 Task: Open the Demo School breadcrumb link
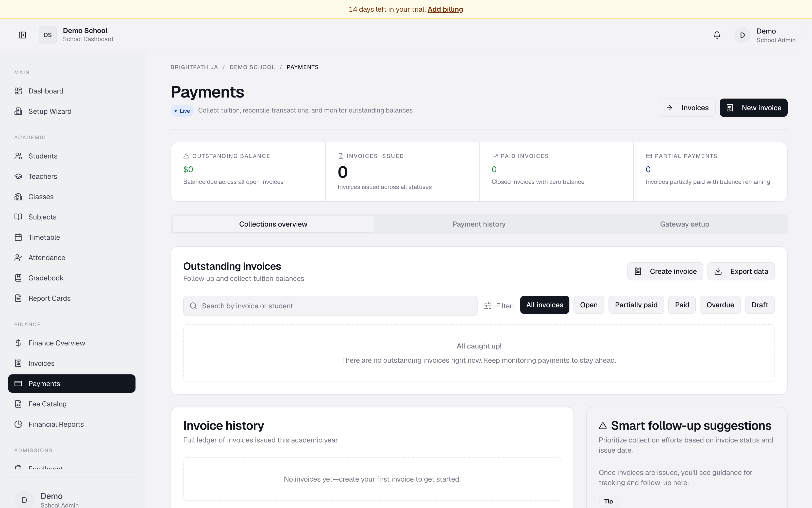252,67
